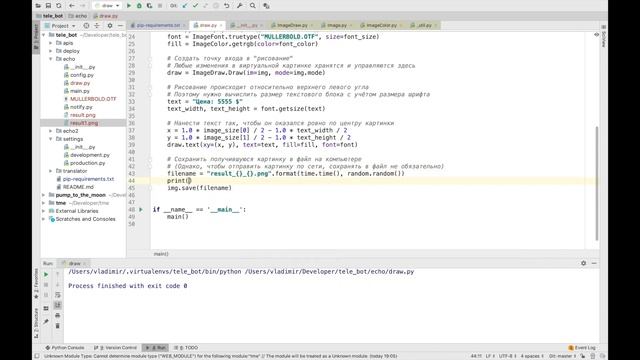Click the VCS commit checkmark icon
Screen dimensions: 640x360
click(x=195, y=6)
